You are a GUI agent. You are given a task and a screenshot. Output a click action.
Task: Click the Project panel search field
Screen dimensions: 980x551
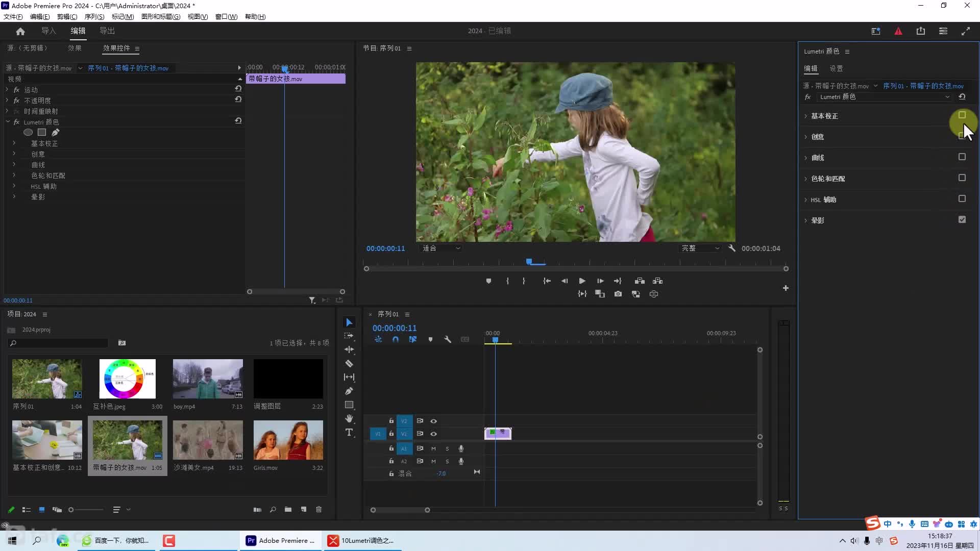tap(58, 343)
